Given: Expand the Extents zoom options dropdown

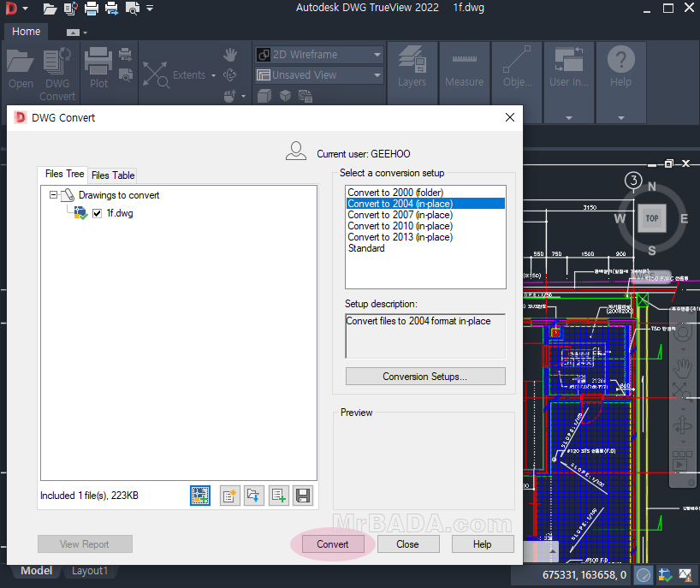Looking at the screenshot, I should pos(213,75).
